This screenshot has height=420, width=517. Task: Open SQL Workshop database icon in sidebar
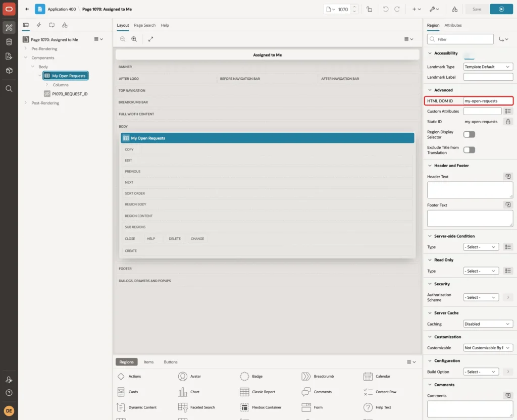pyautogui.click(x=9, y=42)
